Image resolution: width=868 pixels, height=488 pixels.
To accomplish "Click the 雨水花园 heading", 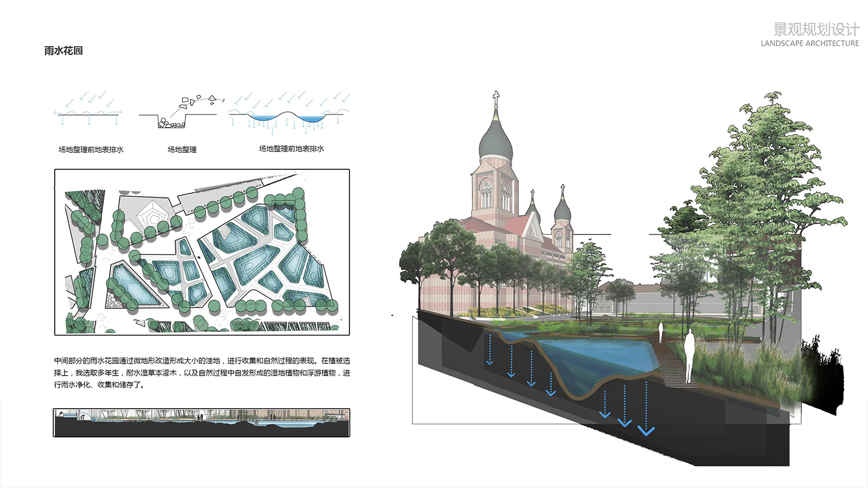I will 63,51.
